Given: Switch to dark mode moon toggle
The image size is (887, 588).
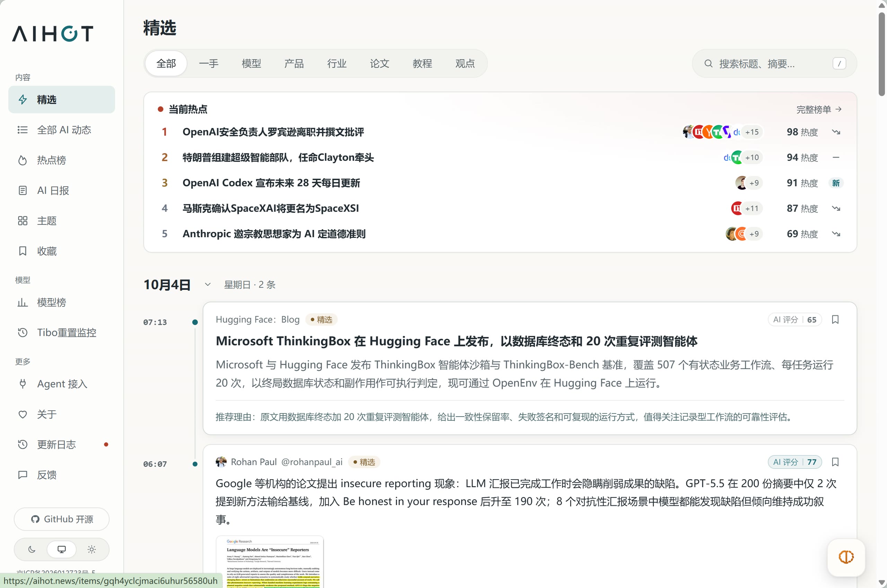Looking at the screenshot, I should [x=32, y=549].
